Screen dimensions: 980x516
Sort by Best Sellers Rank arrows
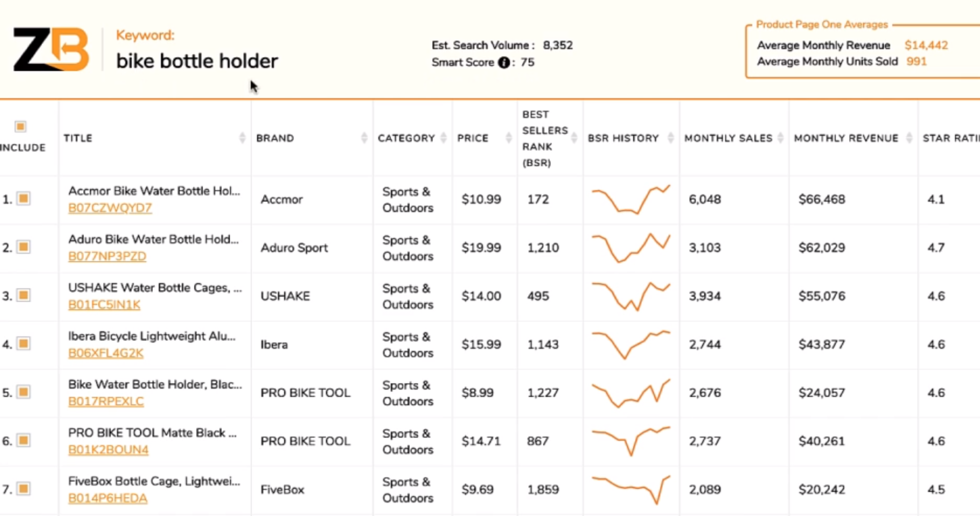point(574,138)
